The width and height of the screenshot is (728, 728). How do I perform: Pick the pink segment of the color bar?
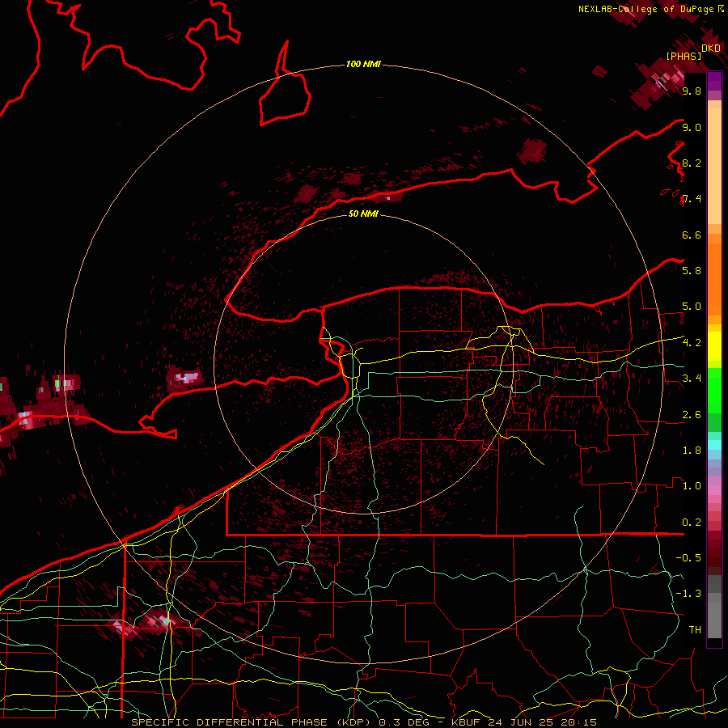[714, 490]
